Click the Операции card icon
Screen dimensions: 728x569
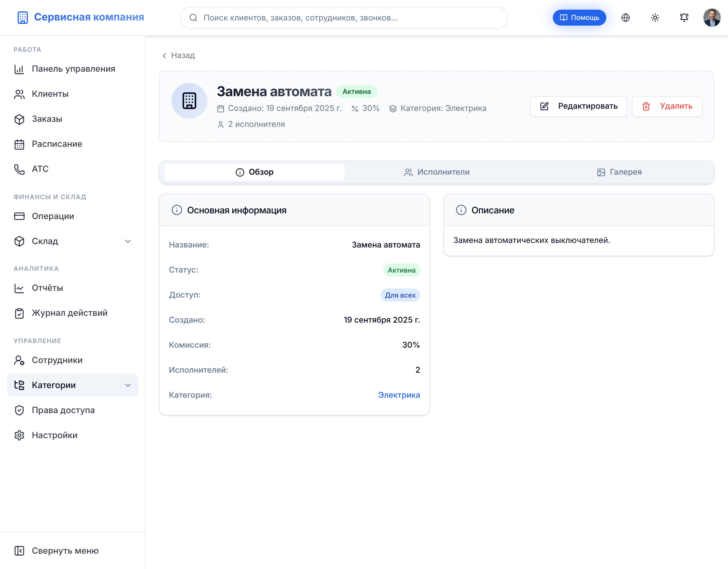pos(19,216)
